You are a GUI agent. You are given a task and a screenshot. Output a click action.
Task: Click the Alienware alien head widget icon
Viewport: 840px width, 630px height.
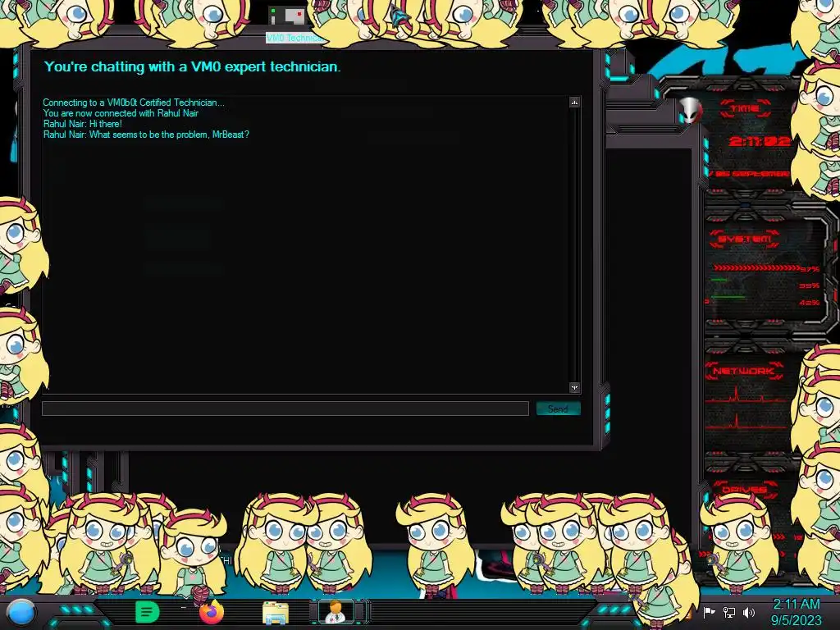690,111
